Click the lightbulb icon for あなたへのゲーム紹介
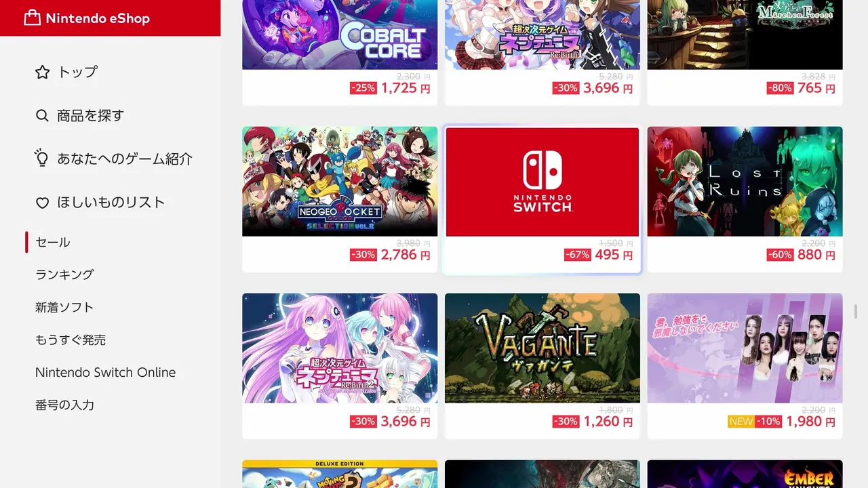 click(42, 159)
